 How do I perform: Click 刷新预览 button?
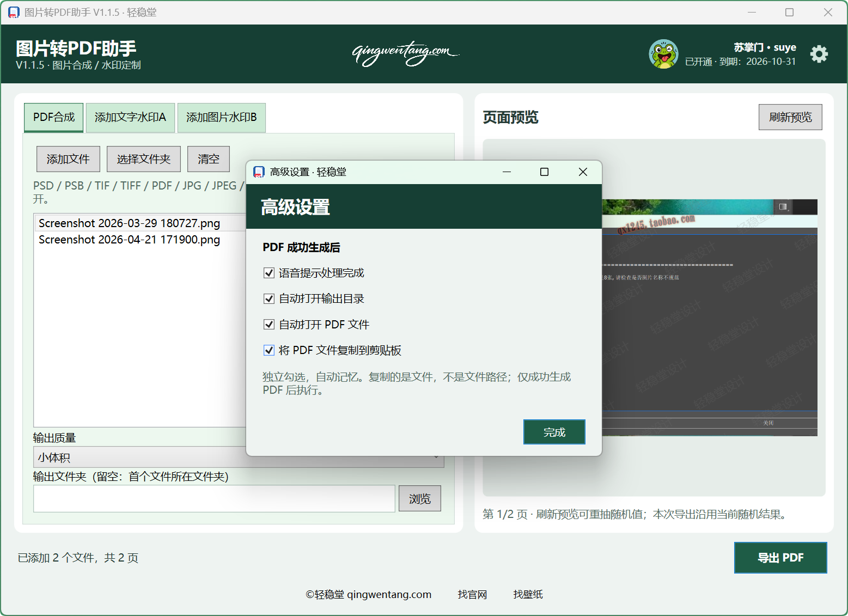click(x=790, y=117)
